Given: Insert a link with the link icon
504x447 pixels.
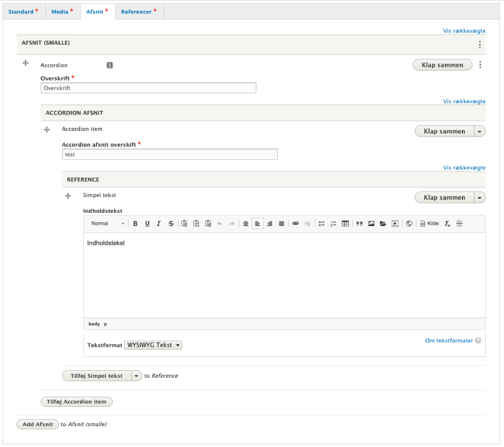Looking at the screenshot, I should click(295, 224).
